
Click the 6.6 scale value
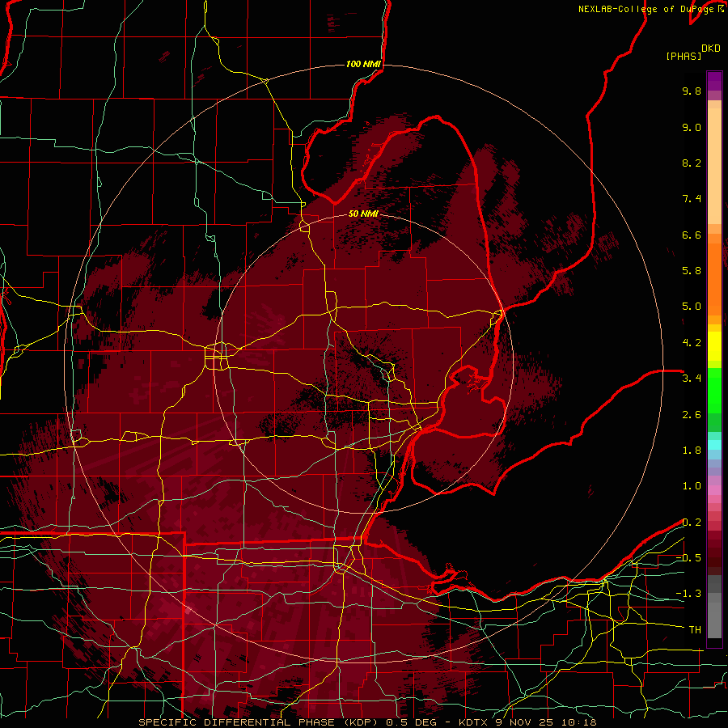pos(692,235)
